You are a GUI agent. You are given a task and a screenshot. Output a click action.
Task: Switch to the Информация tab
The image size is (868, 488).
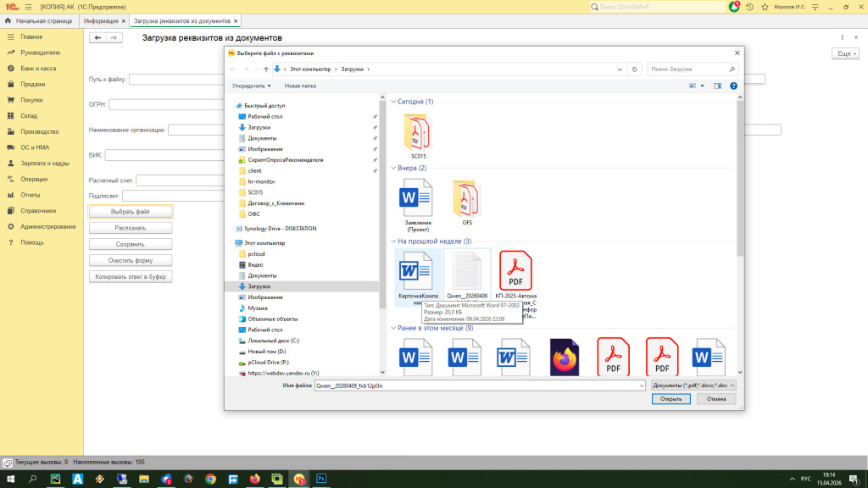click(101, 20)
